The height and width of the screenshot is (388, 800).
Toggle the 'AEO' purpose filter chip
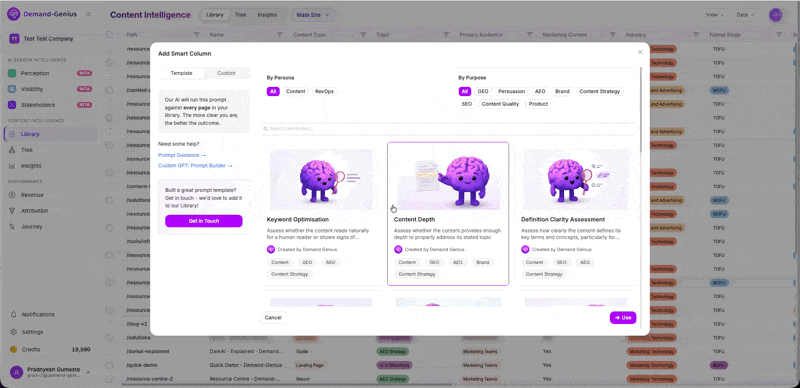click(x=540, y=91)
